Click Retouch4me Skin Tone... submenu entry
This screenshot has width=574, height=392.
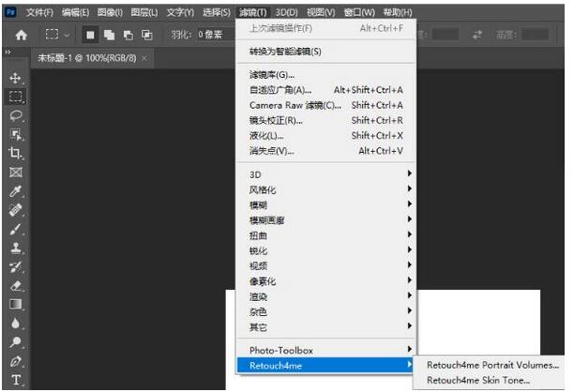(x=478, y=381)
